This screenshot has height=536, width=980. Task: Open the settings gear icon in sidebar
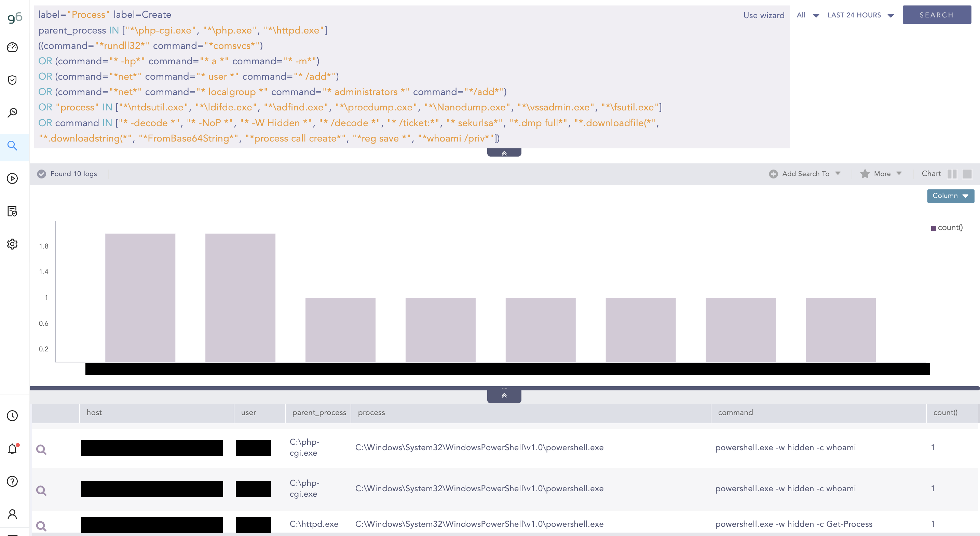[13, 244]
